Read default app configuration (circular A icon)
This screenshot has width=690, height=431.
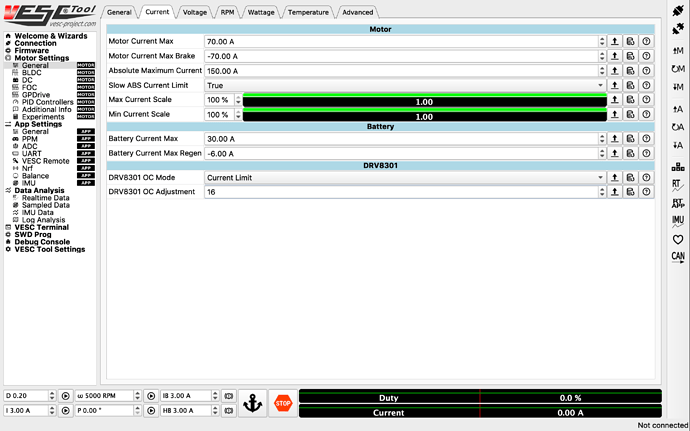[678, 127]
